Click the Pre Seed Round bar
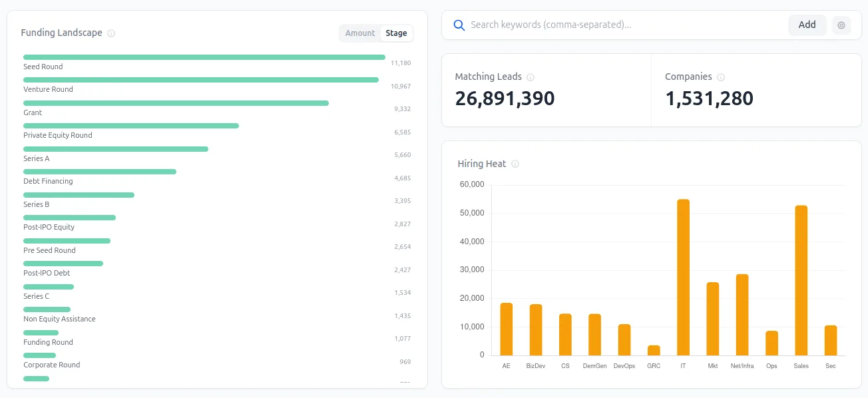Screen dimensions: 868x398 click(x=67, y=241)
